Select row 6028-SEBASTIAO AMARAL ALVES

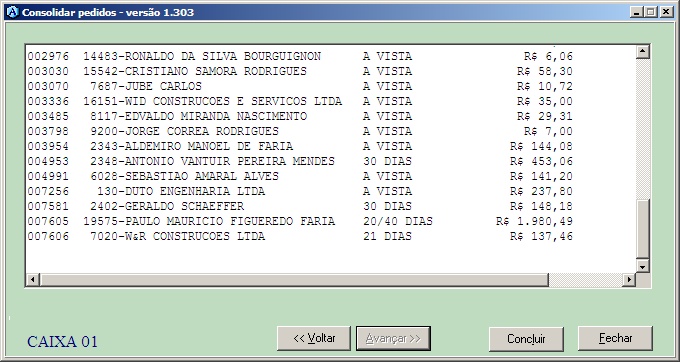click(x=300, y=176)
